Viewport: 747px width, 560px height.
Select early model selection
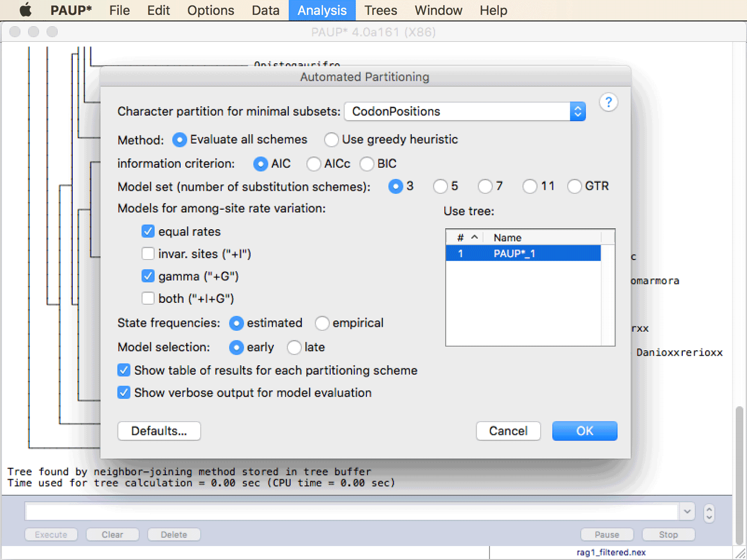point(236,347)
